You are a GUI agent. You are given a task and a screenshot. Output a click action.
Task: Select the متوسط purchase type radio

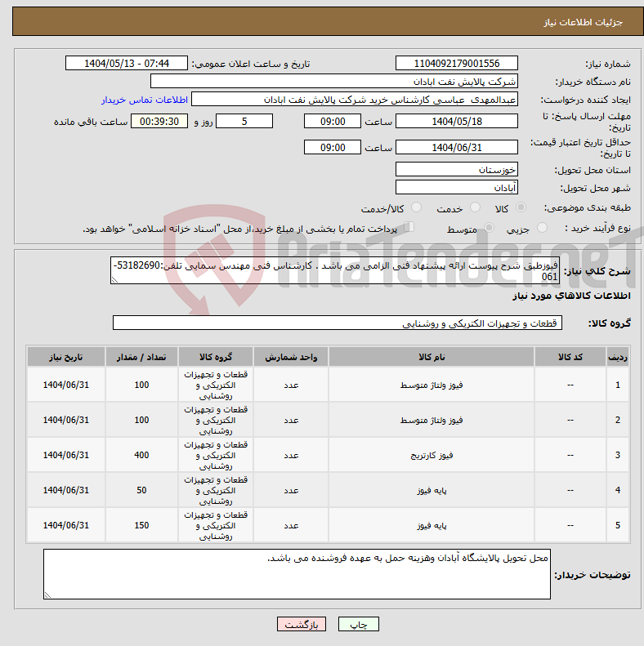click(490, 227)
